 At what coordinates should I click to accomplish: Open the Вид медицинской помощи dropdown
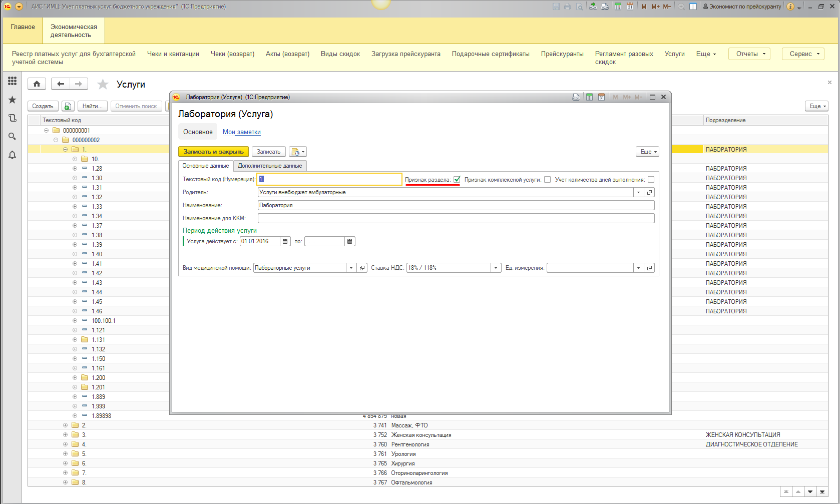coord(351,268)
